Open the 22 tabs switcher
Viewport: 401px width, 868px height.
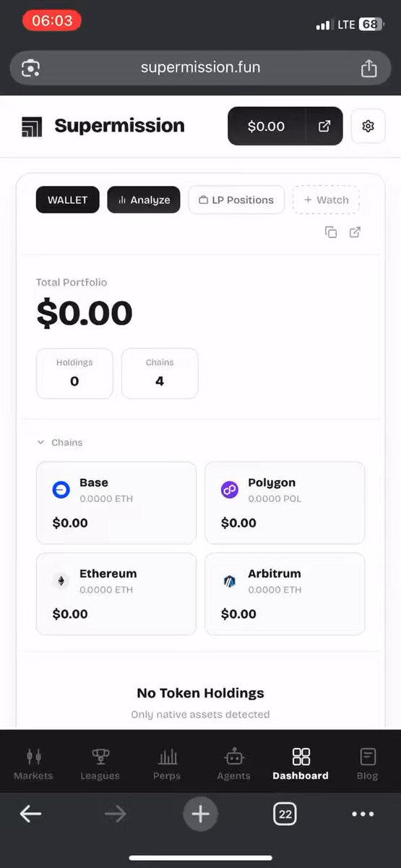point(285,814)
